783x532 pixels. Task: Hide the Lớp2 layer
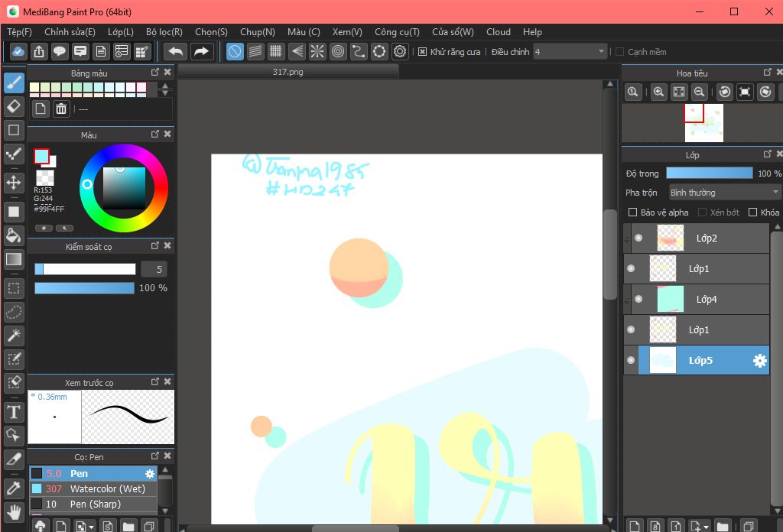point(638,238)
